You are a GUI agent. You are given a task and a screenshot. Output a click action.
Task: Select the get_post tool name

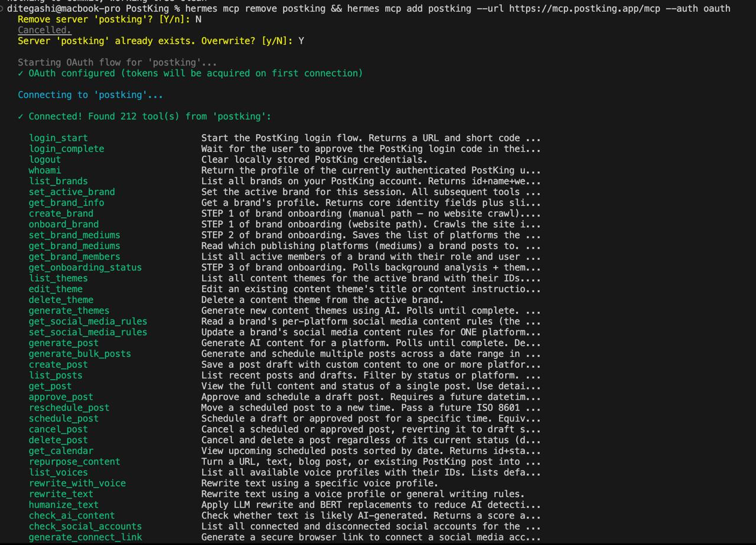coord(50,386)
